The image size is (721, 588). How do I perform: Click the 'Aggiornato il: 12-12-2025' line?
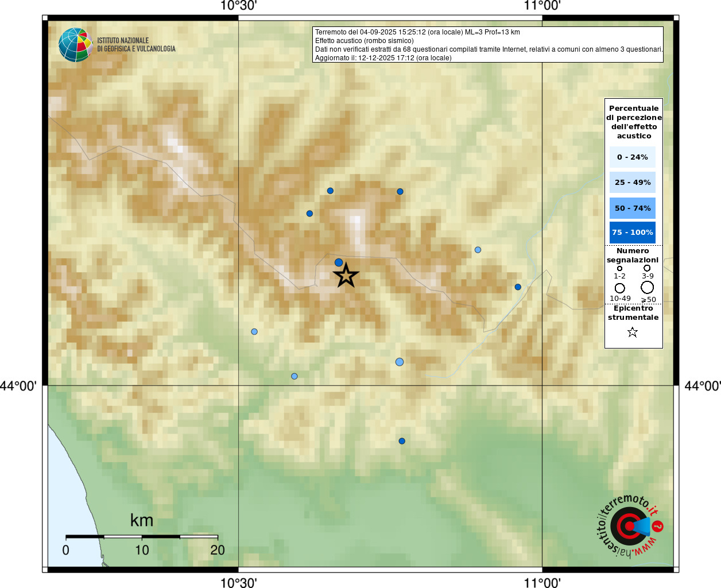[x=383, y=58]
